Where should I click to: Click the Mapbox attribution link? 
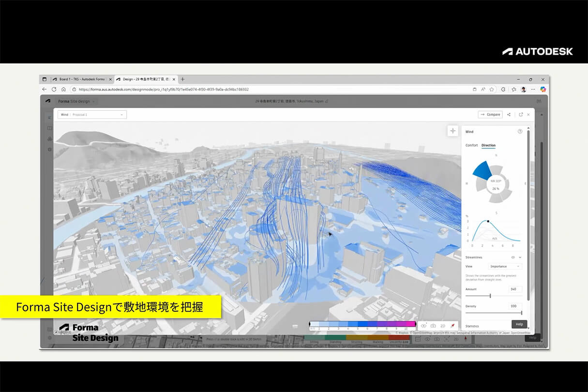(402, 333)
